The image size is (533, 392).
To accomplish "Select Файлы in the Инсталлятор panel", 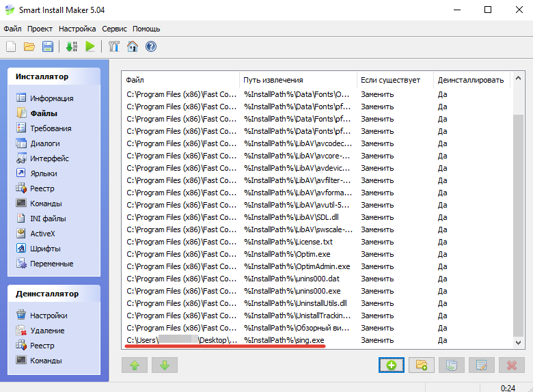I will tap(37, 113).
